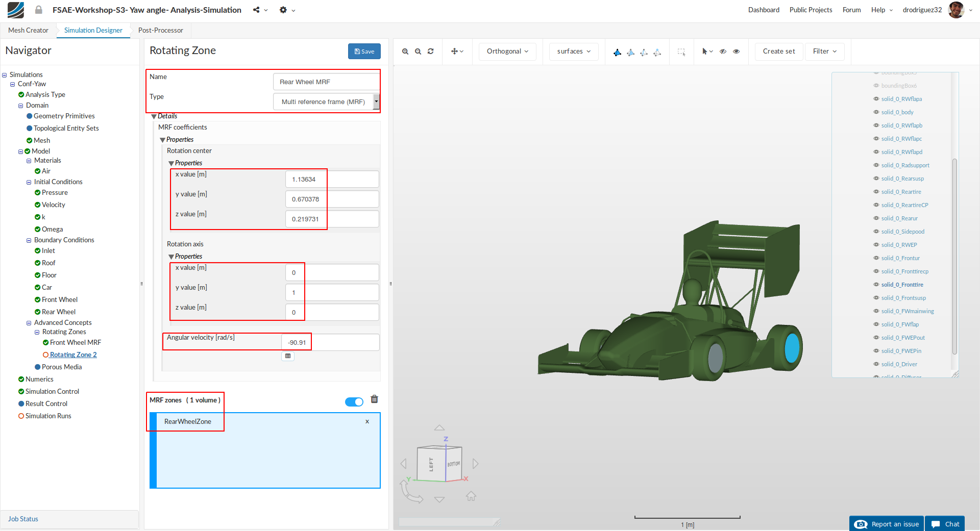
Task: Open the Type dropdown for rotating zone
Action: [x=327, y=102]
